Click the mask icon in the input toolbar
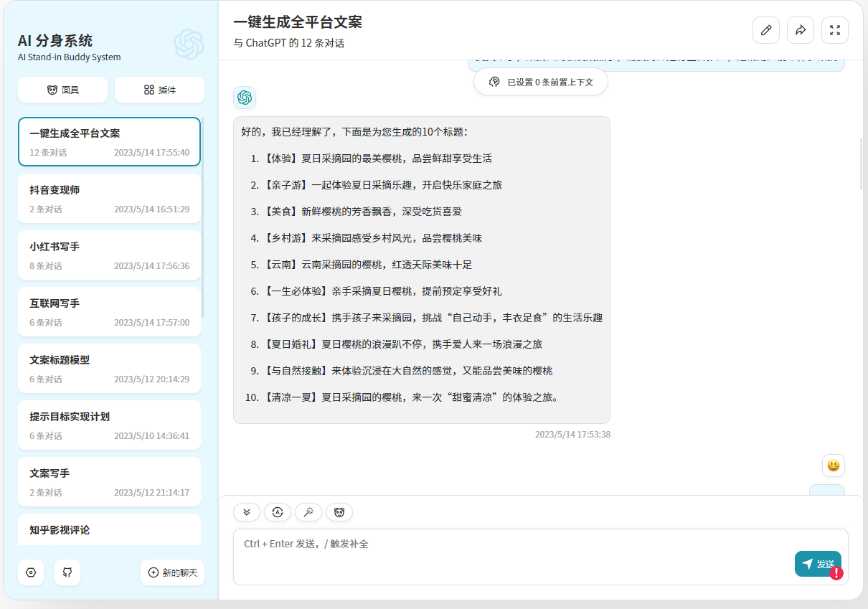Image resolution: width=868 pixels, height=609 pixels. coord(339,512)
